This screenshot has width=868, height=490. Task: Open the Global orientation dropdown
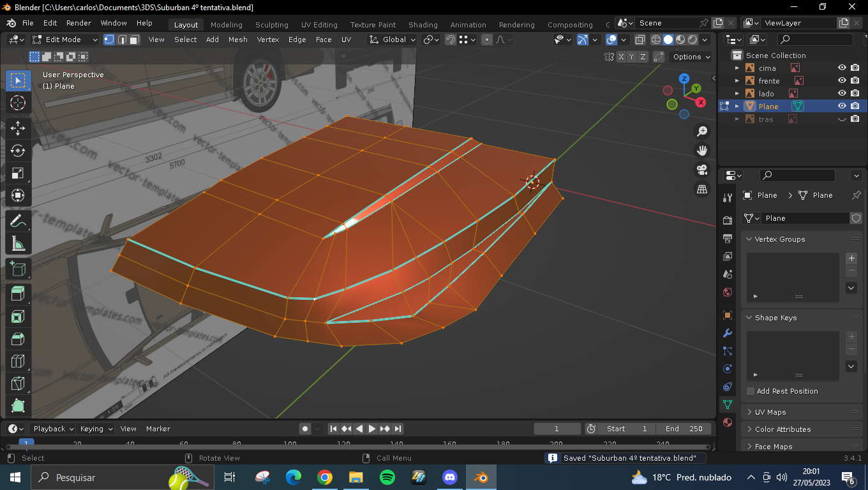point(393,40)
